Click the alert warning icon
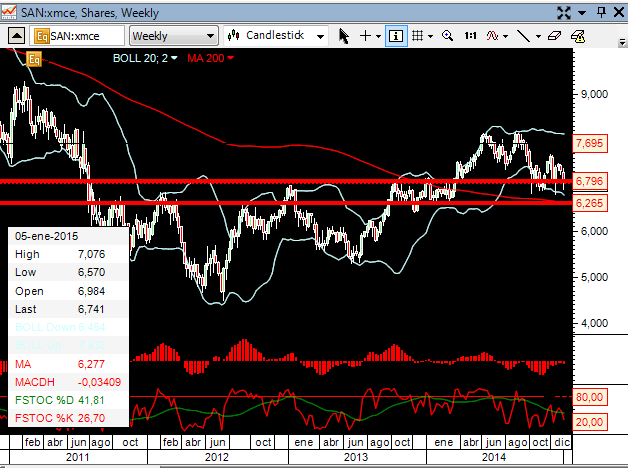Viewport: 628px width, 468px height. pos(578,36)
